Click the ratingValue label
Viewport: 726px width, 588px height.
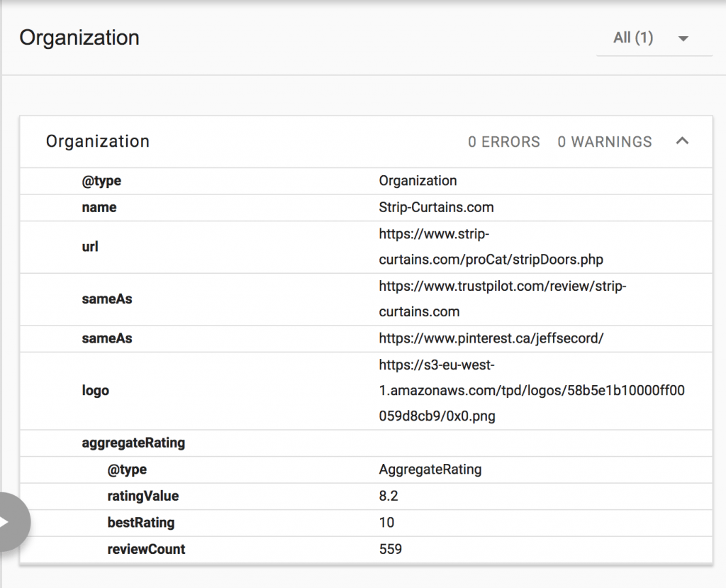click(143, 496)
